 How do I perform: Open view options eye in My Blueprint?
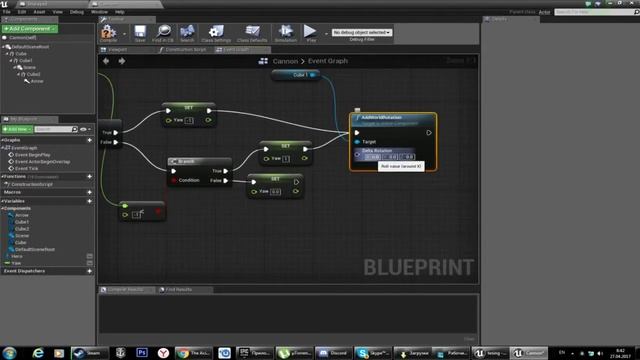(x=83, y=129)
